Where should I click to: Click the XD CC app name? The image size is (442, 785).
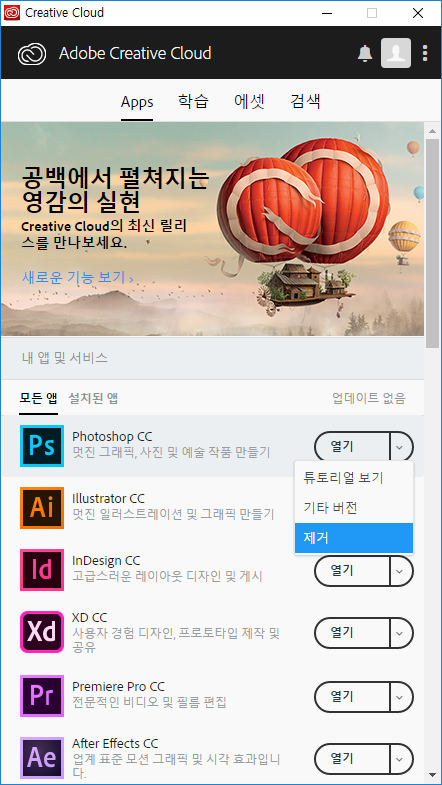coord(90,617)
